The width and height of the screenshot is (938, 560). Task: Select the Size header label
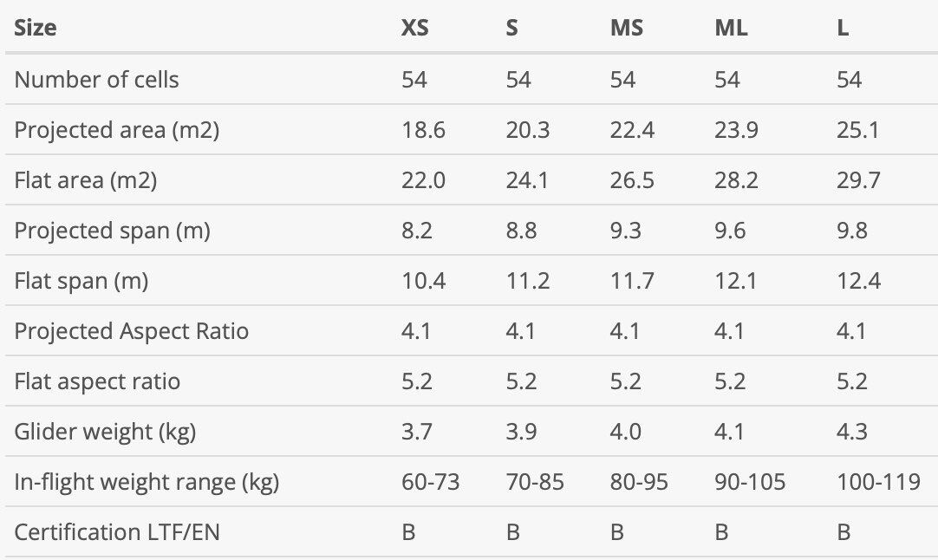[x=36, y=28]
